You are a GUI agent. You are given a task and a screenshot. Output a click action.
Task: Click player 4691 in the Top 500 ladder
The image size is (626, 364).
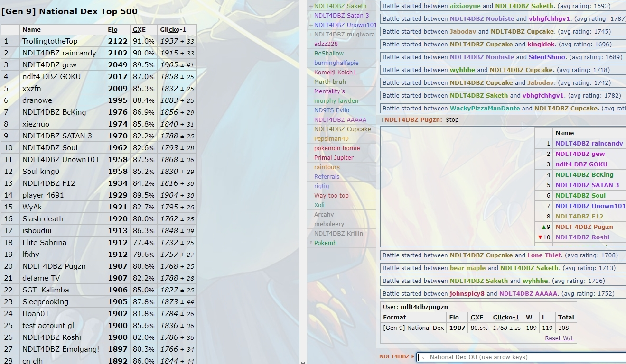pos(43,195)
